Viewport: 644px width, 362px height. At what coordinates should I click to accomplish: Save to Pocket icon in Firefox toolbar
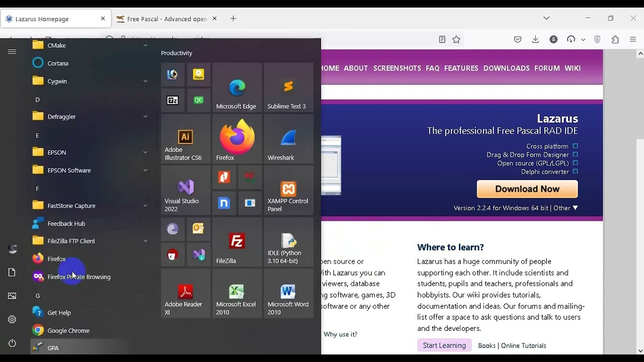point(518,39)
